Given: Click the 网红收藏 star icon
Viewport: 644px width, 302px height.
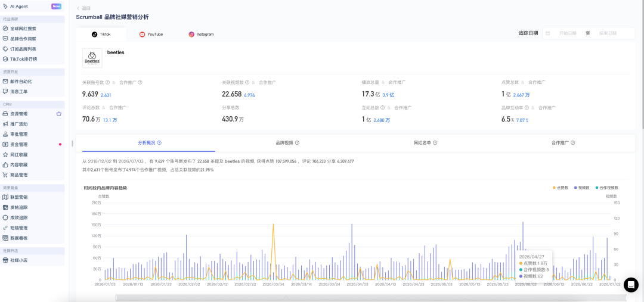Looking at the screenshot, I should click(5, 155).
